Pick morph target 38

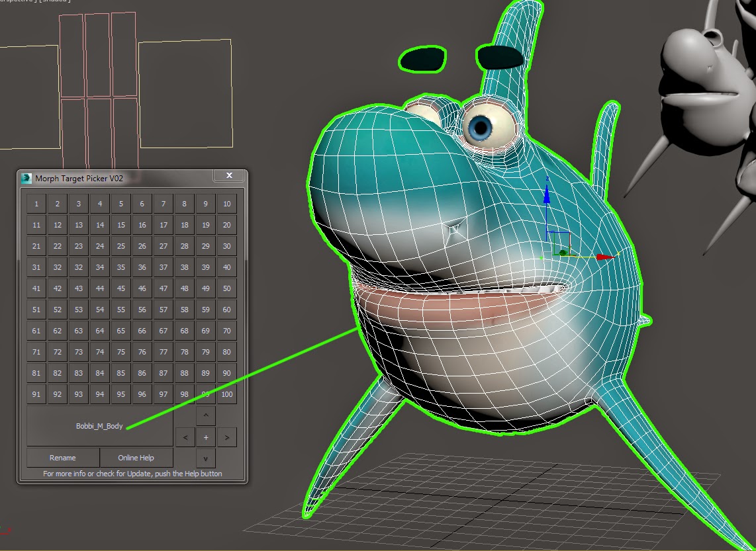click(184, 267)
